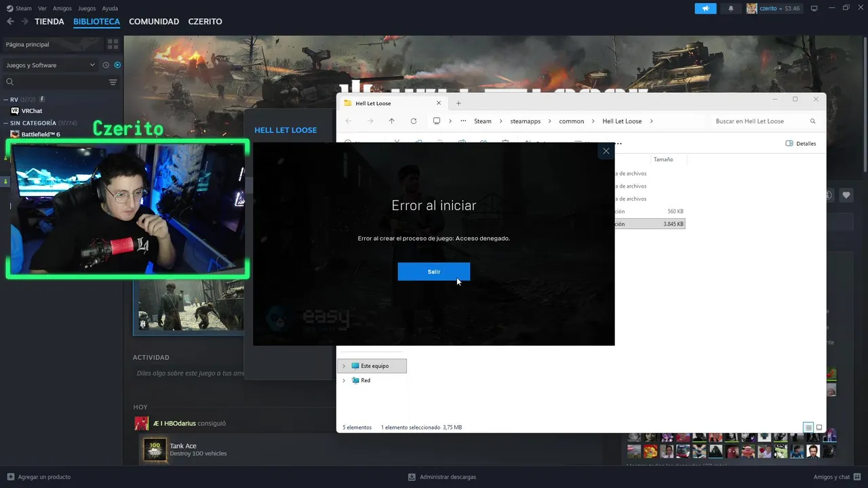Open the Juegos menu
Screen dimensions: 868x488
[x=87, y=8]
